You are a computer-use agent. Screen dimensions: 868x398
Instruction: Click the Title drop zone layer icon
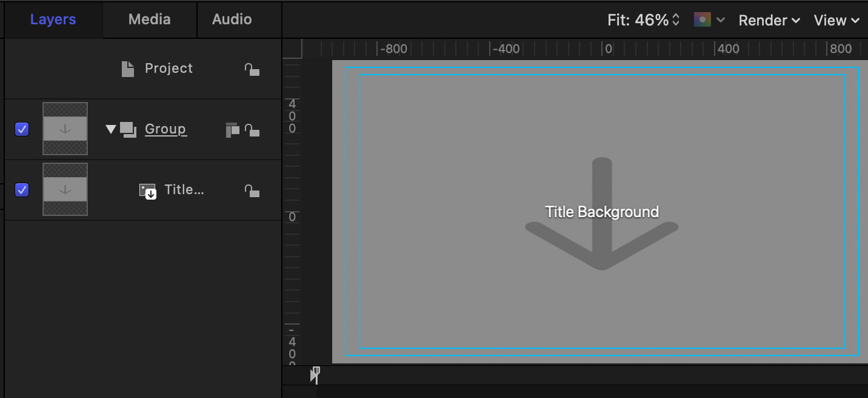click(x=148, y=191)
